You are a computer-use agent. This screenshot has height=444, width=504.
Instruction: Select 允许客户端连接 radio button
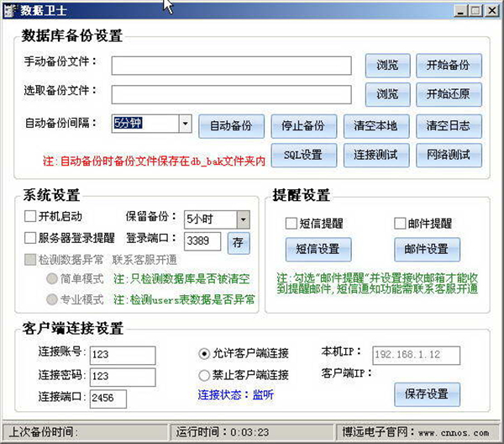pos(204,354)
